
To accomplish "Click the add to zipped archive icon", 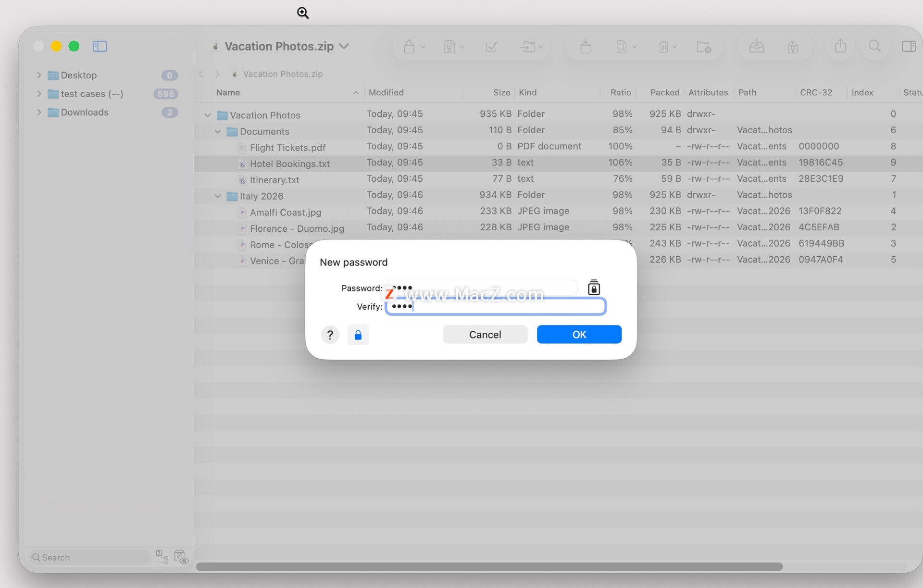I will (x=793, y=47).
